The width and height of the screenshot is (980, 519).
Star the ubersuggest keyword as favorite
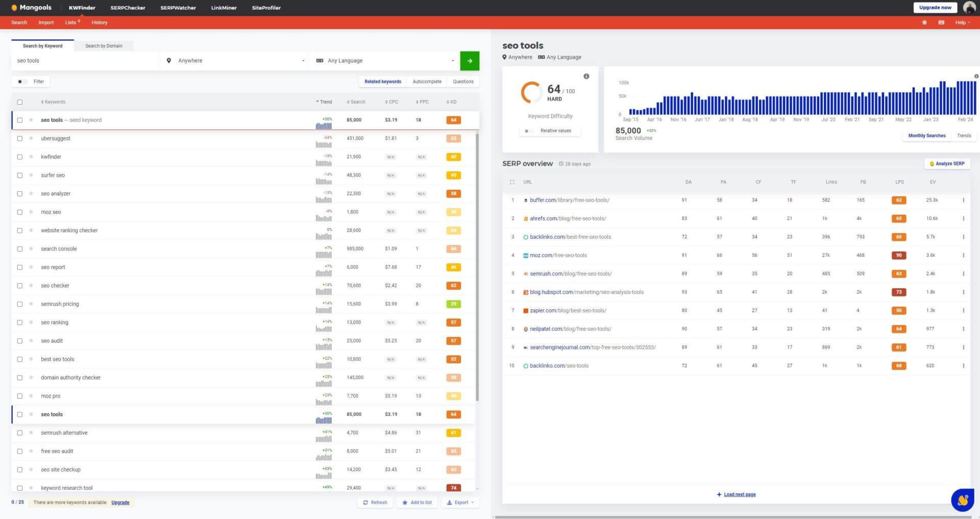pos(31,138)
